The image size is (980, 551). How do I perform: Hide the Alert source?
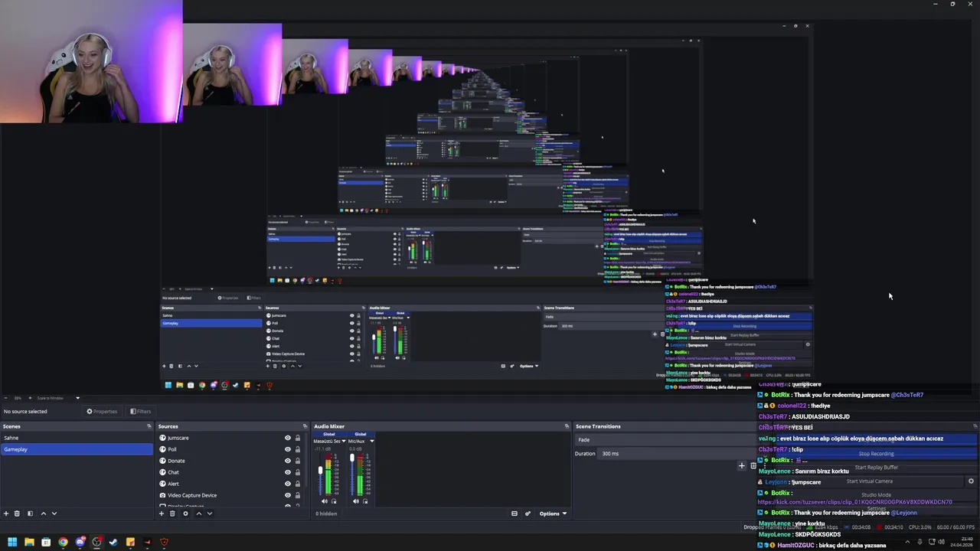coord(288,484)
